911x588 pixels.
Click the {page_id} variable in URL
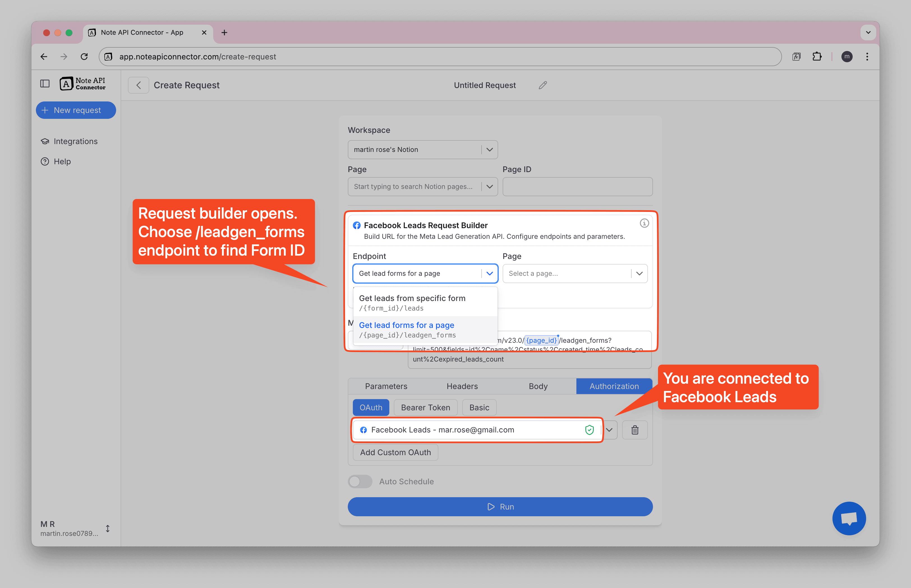pyautogui.click(x=541, y=340)
